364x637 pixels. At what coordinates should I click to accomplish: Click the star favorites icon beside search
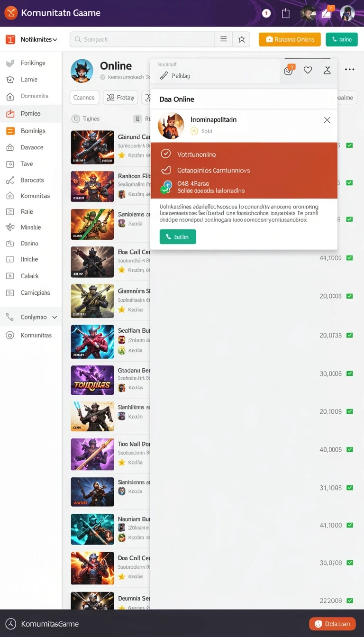[241, 40]
